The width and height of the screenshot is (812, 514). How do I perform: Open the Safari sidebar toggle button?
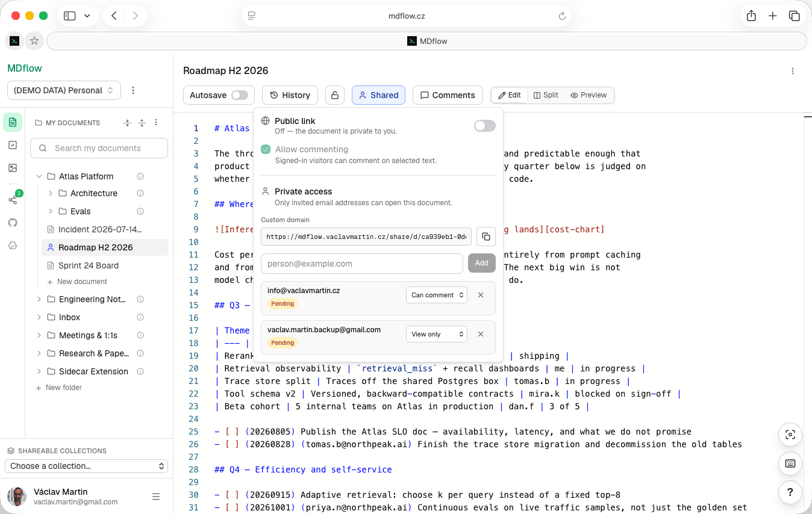69,16
